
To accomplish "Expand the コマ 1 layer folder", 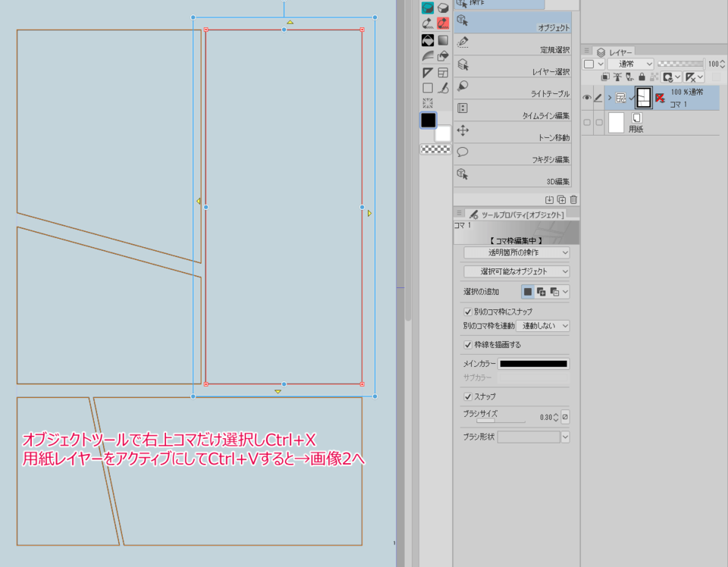I will click(x=610, y=97).
